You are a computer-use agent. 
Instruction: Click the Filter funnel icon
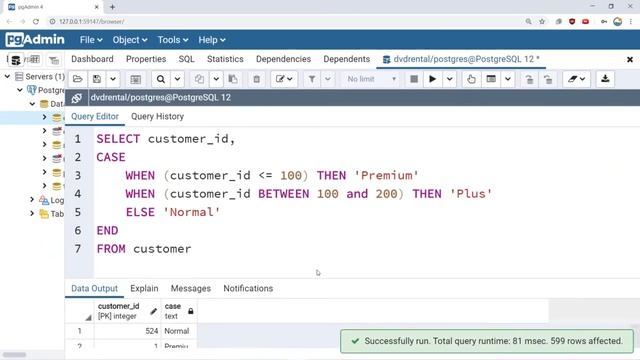pos(312,79)
